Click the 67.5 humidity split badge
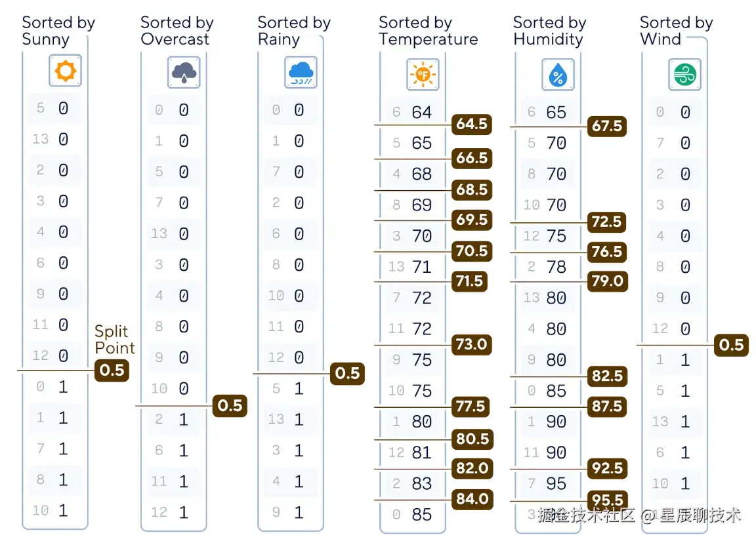The image size is (756, 539). point(607,126)
